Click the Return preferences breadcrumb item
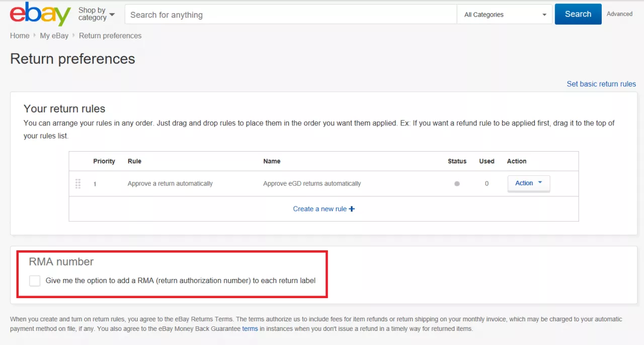The height and width of the screenshot is (345, 644). [x=110, y=36]
